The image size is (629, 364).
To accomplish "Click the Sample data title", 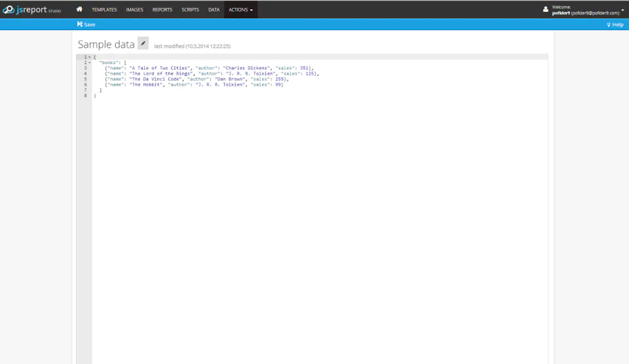I will click(106, 44).
